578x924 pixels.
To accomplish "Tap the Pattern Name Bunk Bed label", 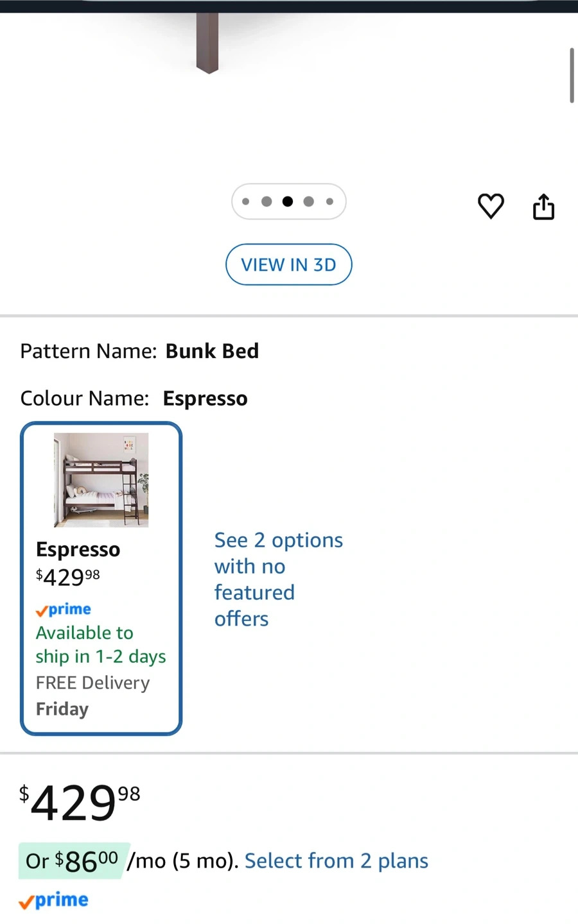I will pyautogui.click(x=139, y=351).
